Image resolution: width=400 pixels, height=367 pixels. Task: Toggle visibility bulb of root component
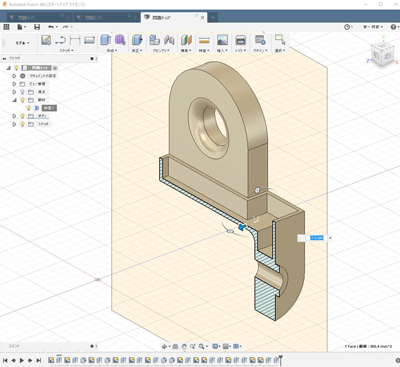pos(16,68)
